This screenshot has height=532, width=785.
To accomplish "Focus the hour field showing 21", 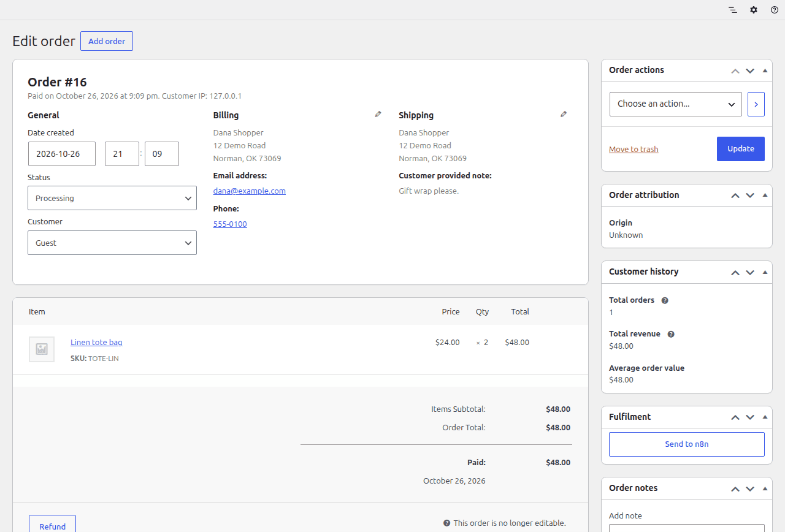I will point(122,154).
